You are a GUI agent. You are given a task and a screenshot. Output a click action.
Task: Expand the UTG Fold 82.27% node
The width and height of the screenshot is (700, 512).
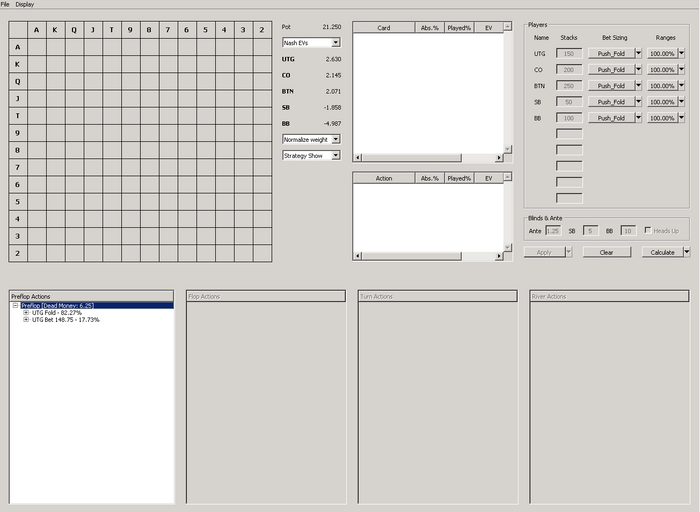tap(26, 313)
